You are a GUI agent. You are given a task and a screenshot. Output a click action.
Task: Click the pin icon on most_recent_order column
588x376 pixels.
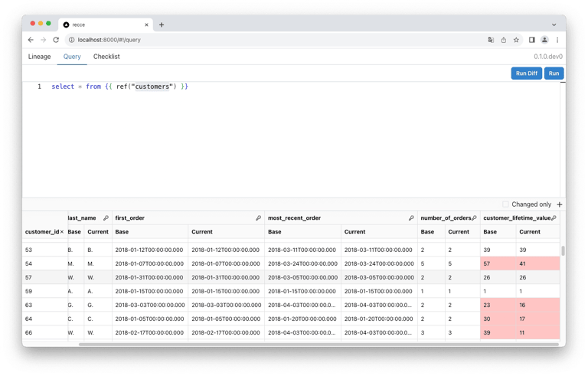pyautogui.click(x=411, y=218)
